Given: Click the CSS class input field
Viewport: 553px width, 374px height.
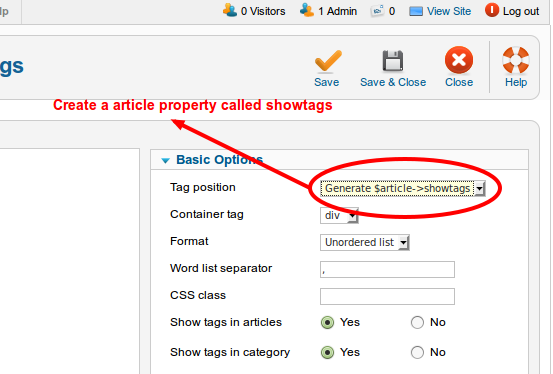Looking at the screenshot, I should (387, 296).
